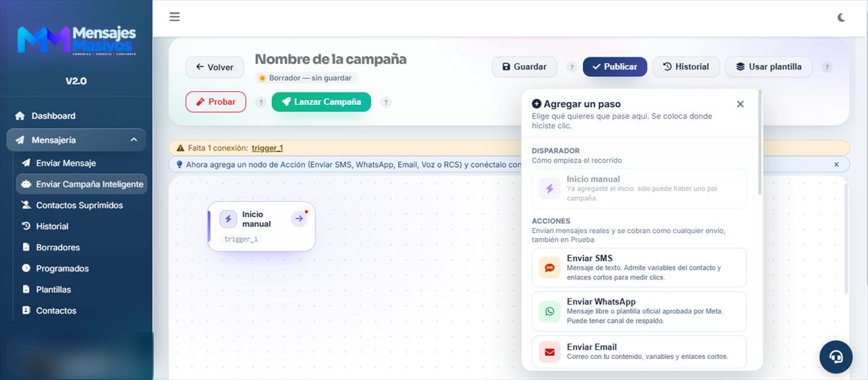Dismiss the blue hint banner
Viewport: 868px width, 380px height.
[x=836, y=164]
